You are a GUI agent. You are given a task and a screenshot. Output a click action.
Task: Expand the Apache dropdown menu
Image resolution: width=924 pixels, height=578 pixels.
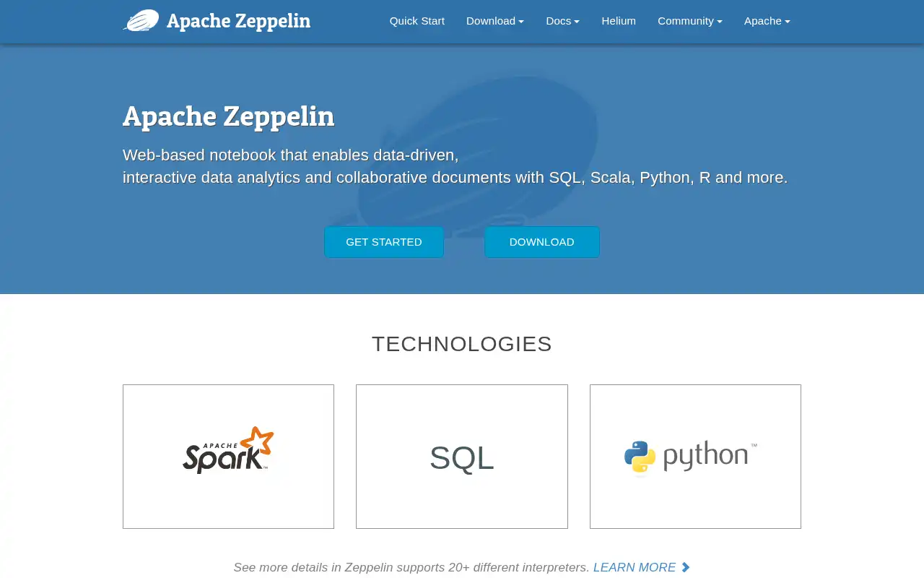pos(767,21)
